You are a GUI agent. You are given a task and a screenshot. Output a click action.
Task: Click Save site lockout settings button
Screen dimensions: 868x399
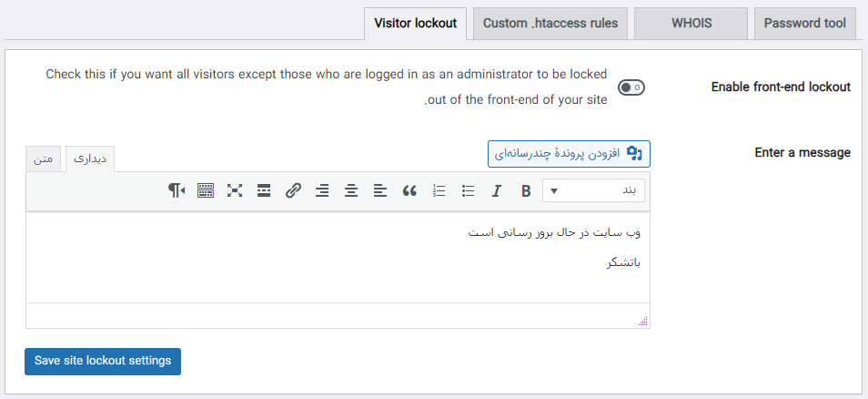pos(103,361)
